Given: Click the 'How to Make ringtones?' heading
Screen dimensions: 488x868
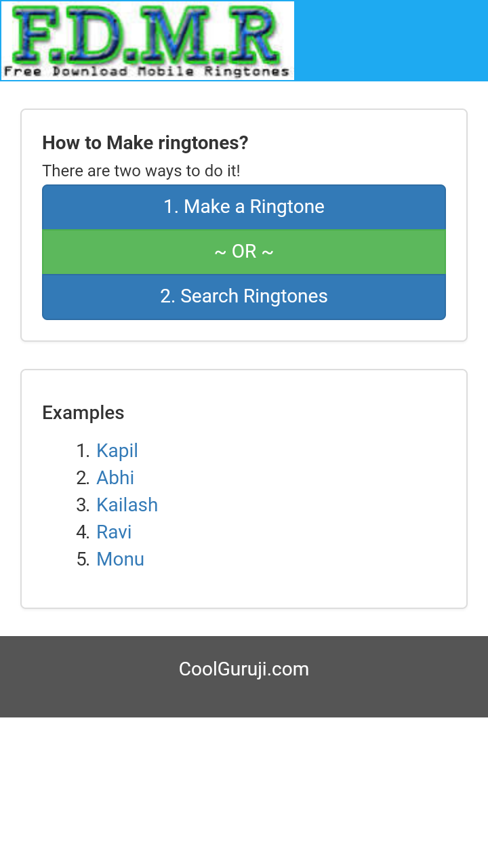Looking at the screenshot, I should (x=145, y=143).
